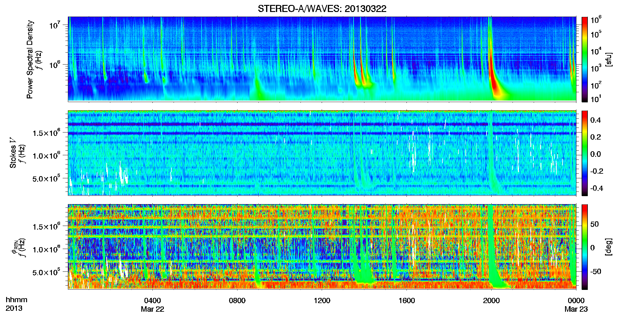Click the hhmm axis legend text
Viewport: 644px width, 332px height.
point(17,300)
